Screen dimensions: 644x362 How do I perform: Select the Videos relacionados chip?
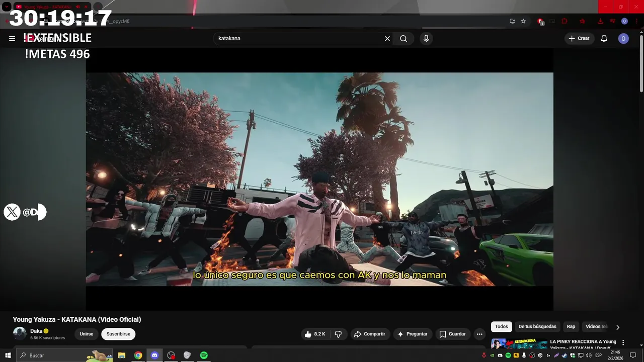click(596, 327)
